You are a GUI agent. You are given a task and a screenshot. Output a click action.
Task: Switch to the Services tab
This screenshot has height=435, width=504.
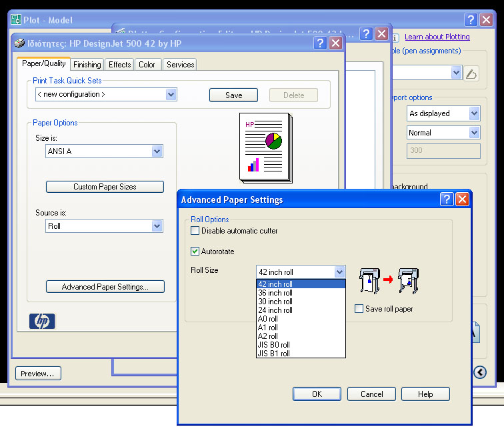coord(180,65)
